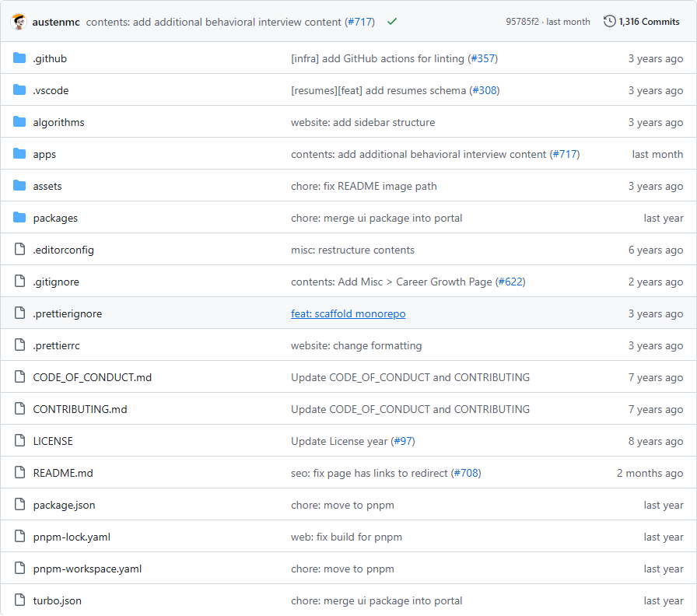
Task: Click the commits history clock icon
Action: (609, 22)
